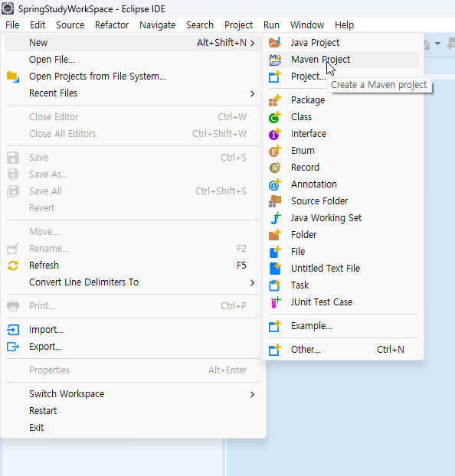This screenshot has height=476, width=455.
Task: Expand the Recent Files submenu arrow
Action: coord(252,93)
